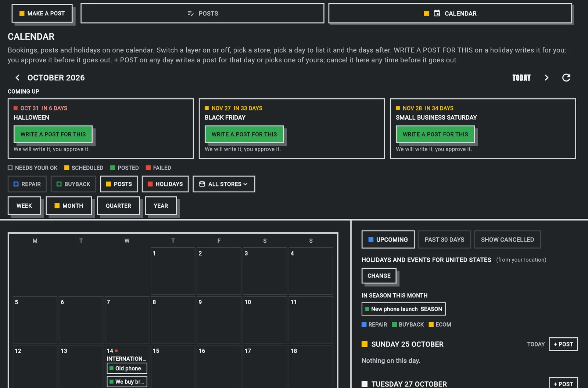The image size is (588, 388).
Task: Go to previous month with left chevron
Action: click(x=17, y=78)
